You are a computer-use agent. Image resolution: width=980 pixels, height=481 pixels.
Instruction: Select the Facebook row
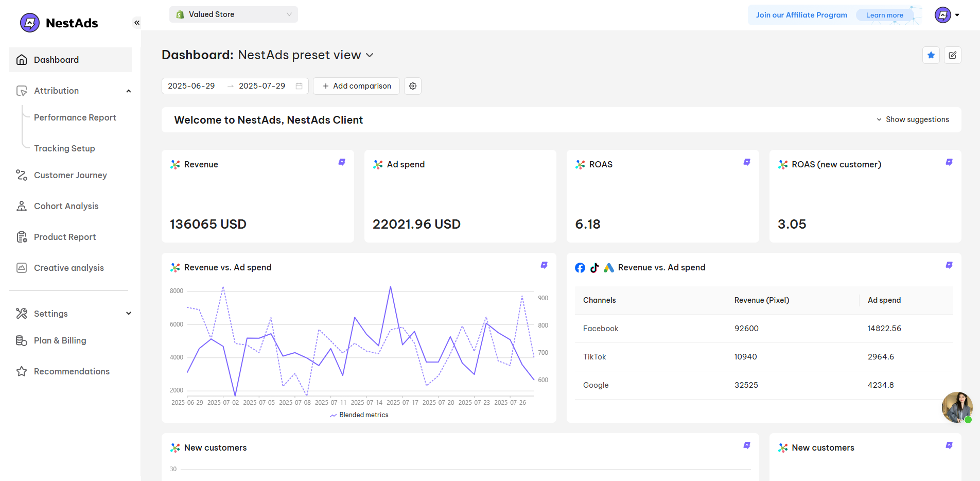point(764,329)
